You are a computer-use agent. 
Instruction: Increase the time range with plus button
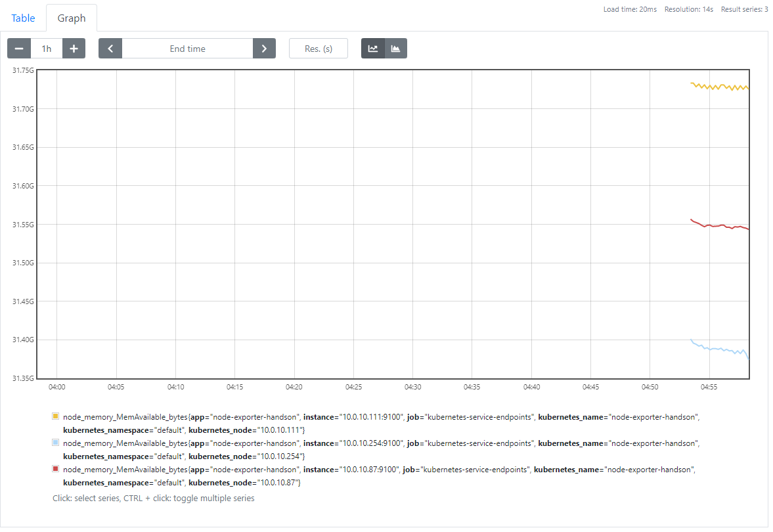tap(74, 49)
